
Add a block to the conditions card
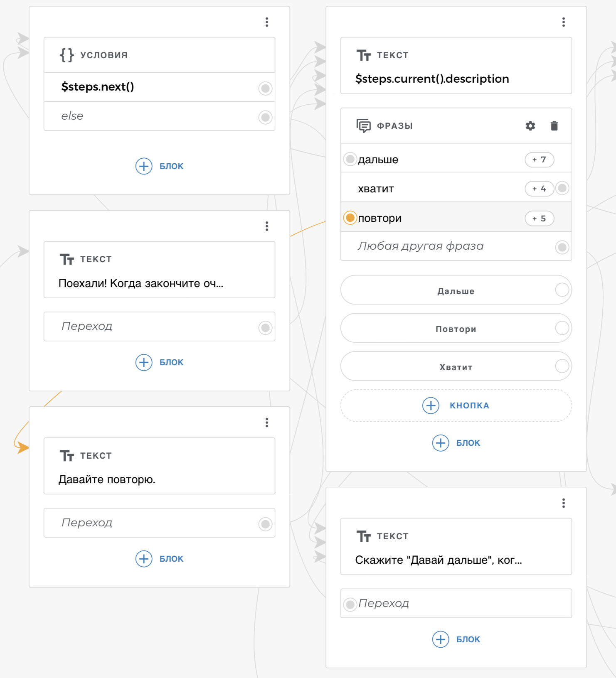pos(160,166)
